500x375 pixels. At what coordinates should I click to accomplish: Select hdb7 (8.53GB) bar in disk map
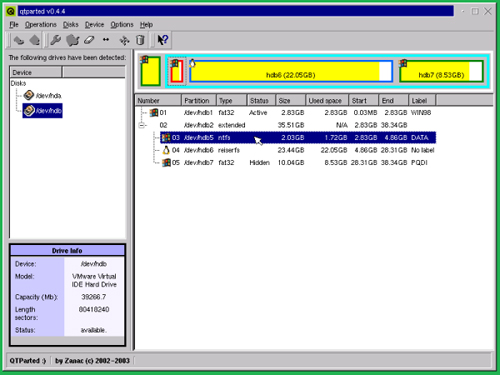pyautogui.click(x=441, y=71)
